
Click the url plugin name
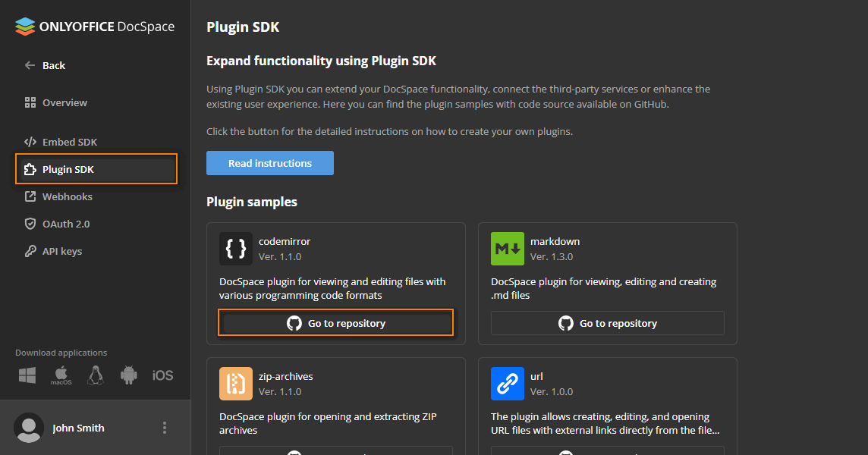pyautogui.click(x=536, y=376)
